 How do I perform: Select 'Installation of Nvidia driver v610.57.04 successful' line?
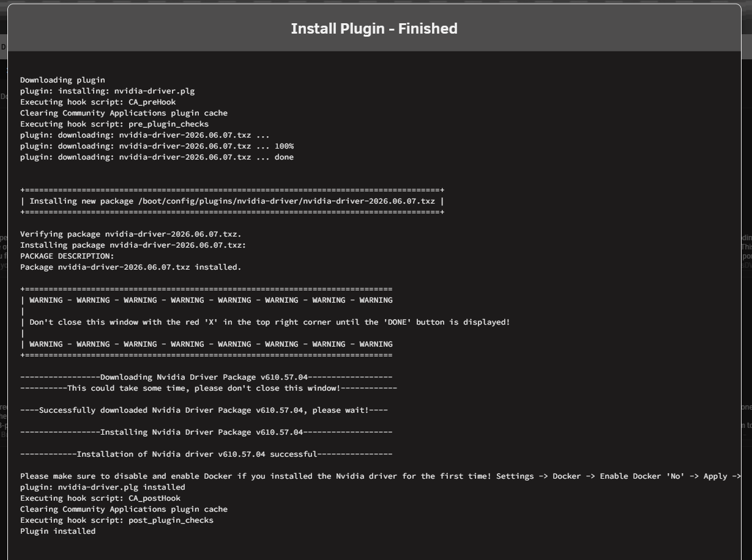(x=206, y=454)
